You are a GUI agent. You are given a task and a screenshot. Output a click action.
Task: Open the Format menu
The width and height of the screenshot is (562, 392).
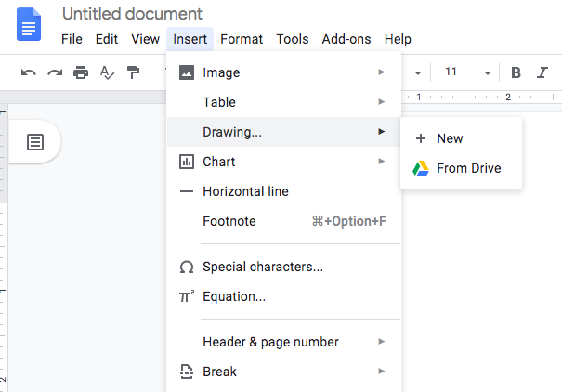tap(242, 39)
